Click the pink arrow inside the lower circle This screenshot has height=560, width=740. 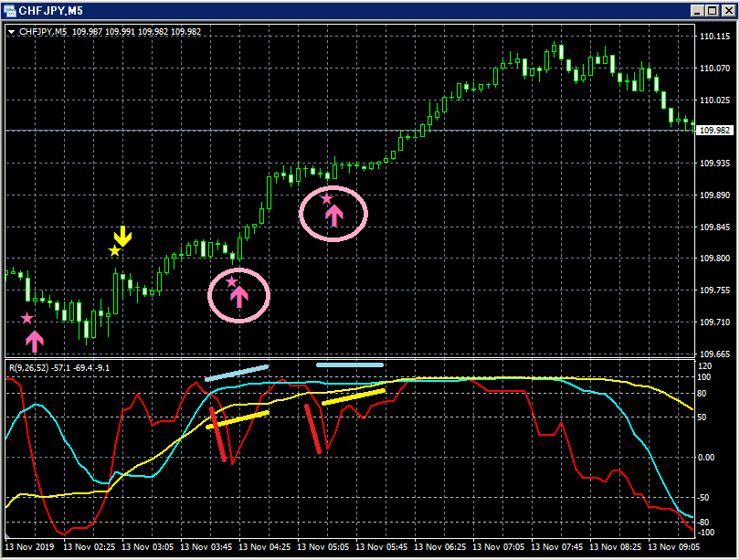239,297
